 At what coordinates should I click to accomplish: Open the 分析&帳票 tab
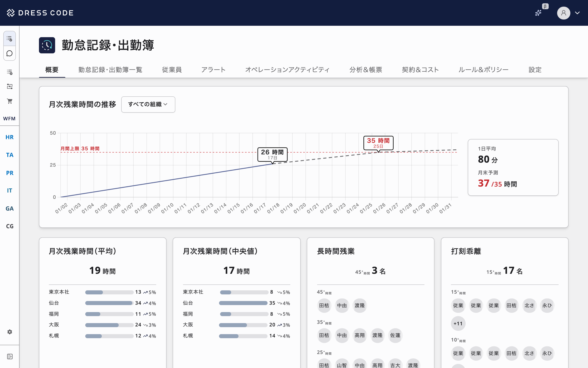(366, 70)
